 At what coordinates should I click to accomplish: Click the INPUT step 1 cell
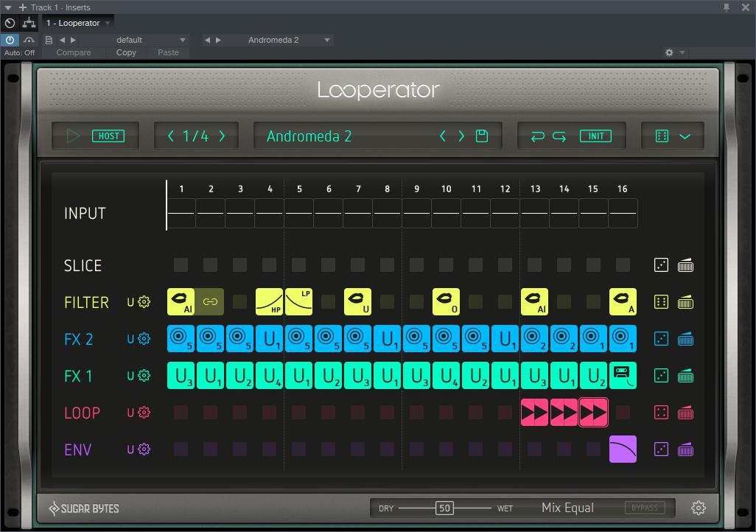click(x=181, y=213)
